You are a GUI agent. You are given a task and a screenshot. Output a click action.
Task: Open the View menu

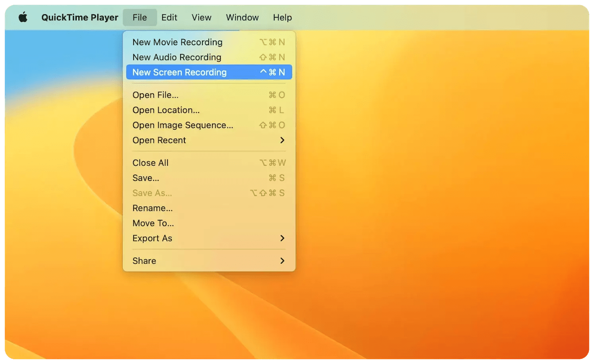point(201,17)
